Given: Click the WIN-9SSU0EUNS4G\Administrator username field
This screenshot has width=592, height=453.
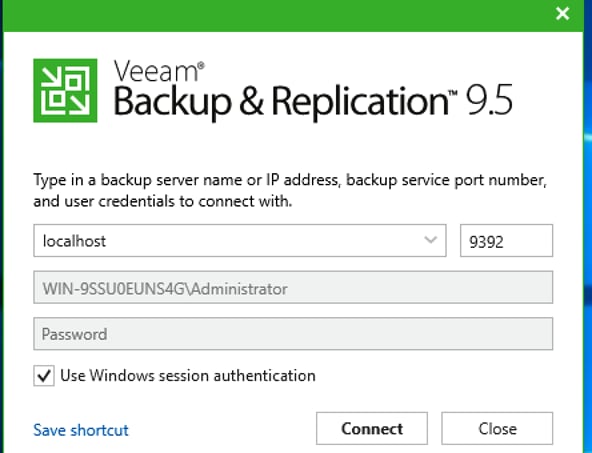Looking at the screenshot, I should [293, 287].
